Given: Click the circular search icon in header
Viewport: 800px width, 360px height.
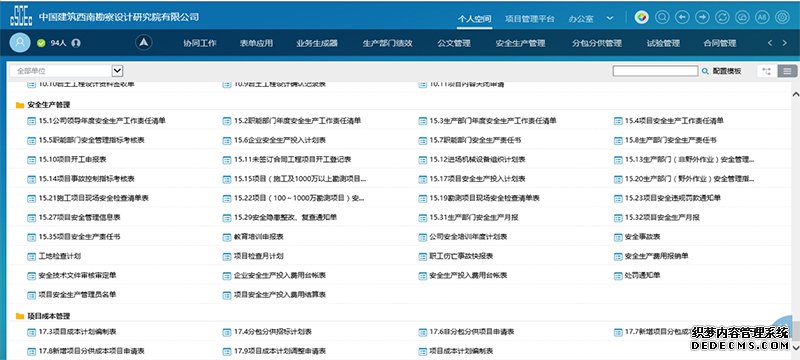Looking at the screenshot, I should coord(662,18).
